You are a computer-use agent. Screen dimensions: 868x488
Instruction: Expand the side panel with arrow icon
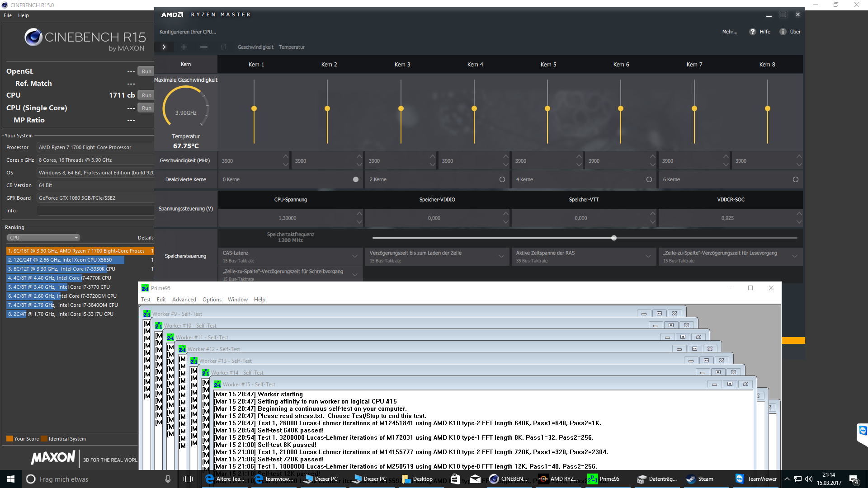(164, 47)
